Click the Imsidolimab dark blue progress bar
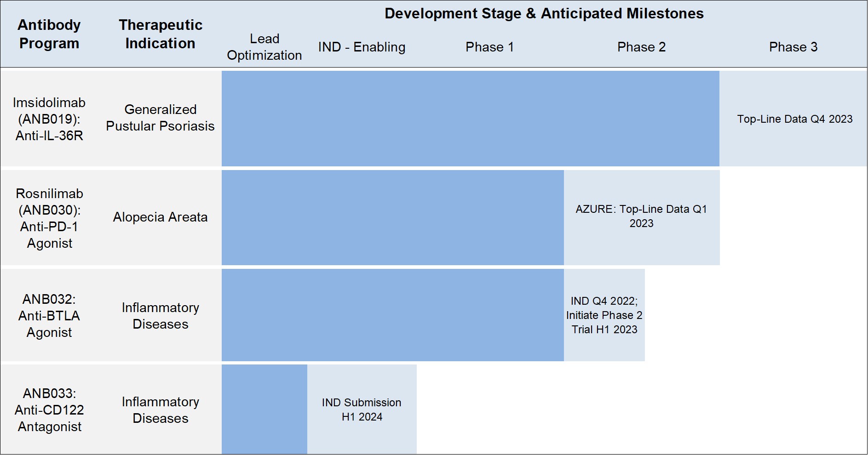Image resolution: width=868 pixels, height=455 pixels. 470,119
